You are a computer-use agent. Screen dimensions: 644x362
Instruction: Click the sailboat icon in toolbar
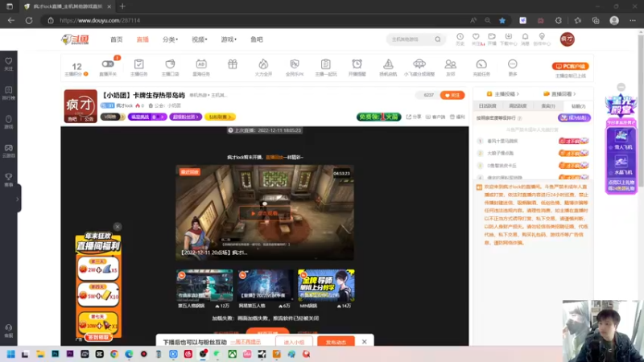[388, 64]
